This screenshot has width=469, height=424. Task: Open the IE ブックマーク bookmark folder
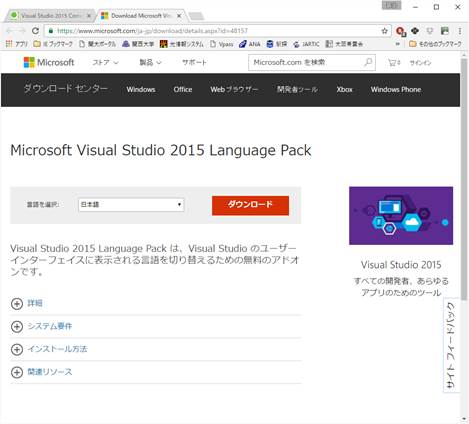coord(53,44)
